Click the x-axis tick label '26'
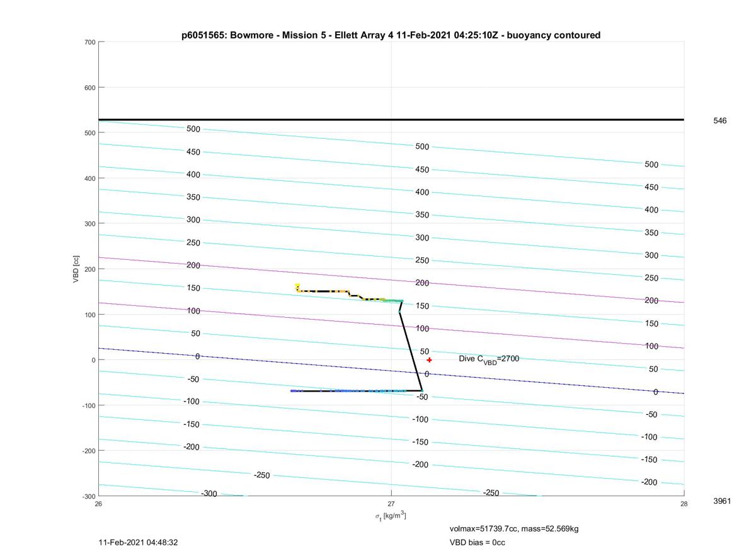Image resolution: width=756 pixels, height=558 pixels. coord(99,503)
